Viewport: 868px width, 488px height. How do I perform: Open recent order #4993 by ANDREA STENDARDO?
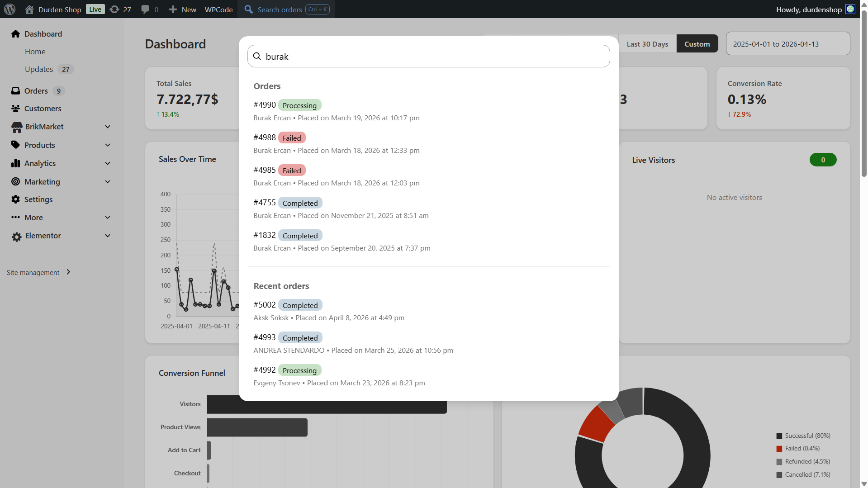[x=429, y=343]
